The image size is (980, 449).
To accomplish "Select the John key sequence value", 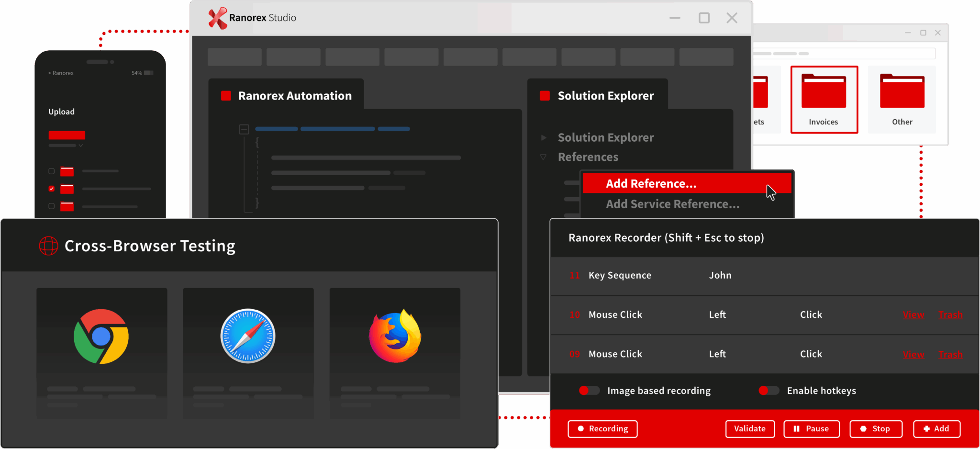I will pyautogui.click(x=720, y=275).
